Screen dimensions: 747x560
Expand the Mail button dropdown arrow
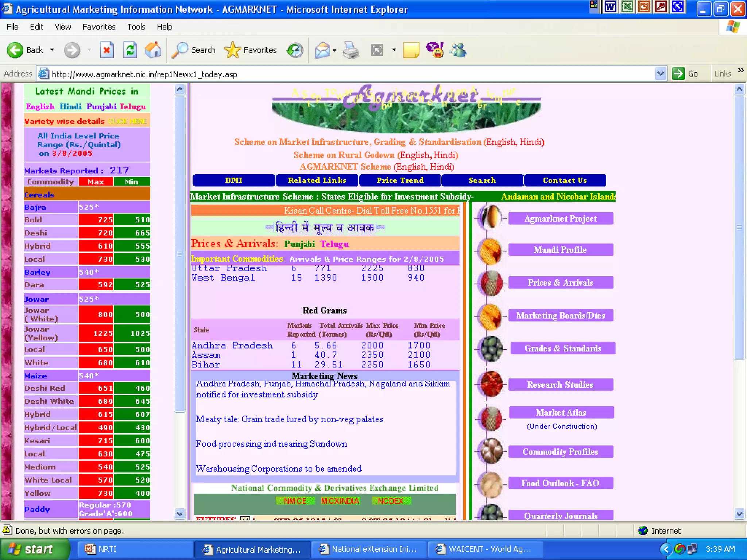[x=334, y=50]
